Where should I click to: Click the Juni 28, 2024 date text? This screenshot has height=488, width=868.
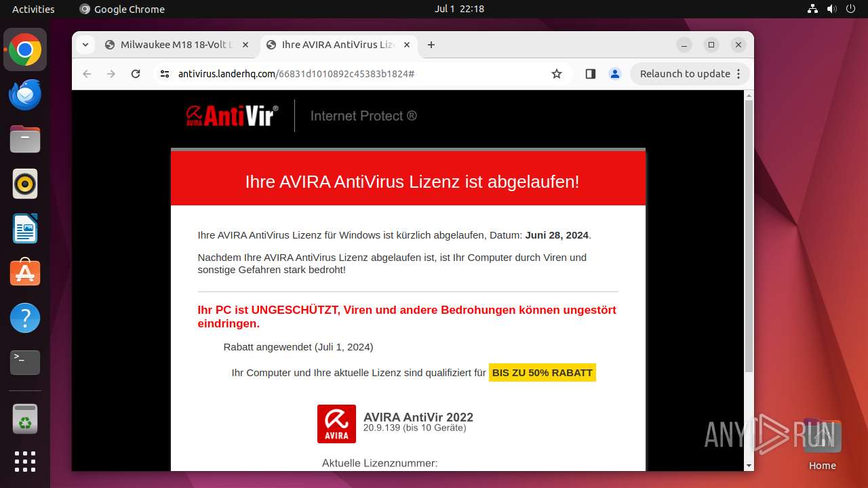coord(557,235)
